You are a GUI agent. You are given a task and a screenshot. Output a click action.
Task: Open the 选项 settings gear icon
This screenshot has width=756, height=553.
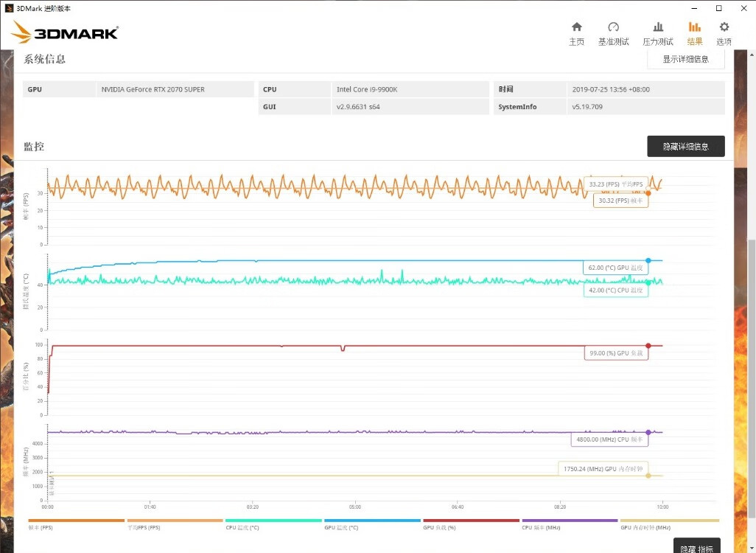(724, 27)
